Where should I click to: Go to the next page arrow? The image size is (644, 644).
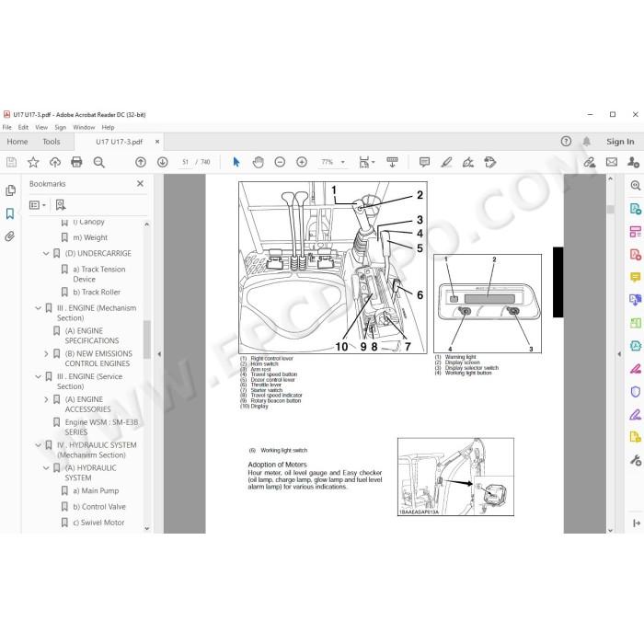click(x=163, y=162)
